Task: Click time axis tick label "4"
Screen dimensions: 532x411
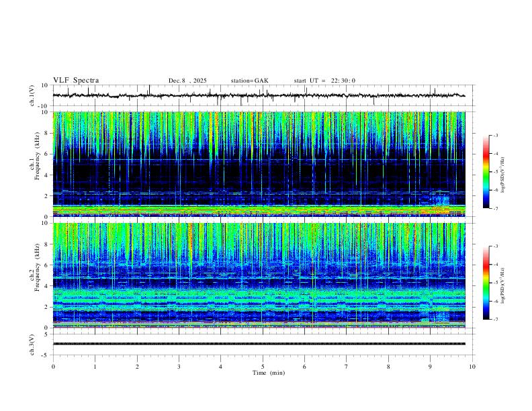Action: [x=221, y=367]
